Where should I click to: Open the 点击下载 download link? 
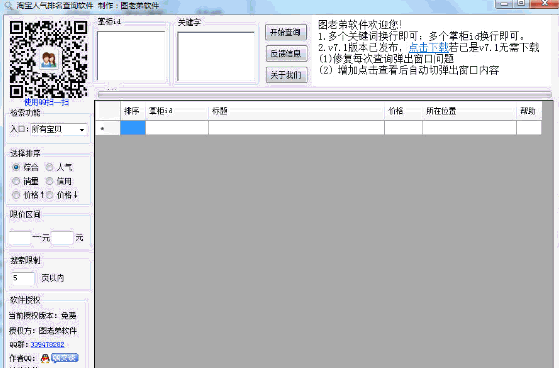[428, 47]
